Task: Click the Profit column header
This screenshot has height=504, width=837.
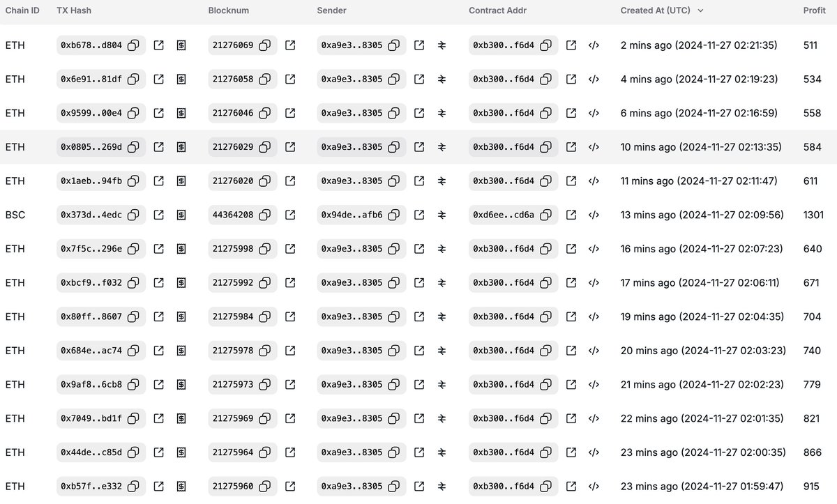Action: (x=815, y=10)
